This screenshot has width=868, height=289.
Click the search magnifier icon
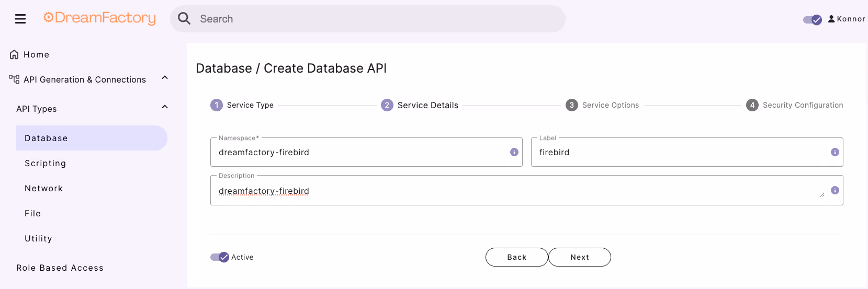(184, 19)
